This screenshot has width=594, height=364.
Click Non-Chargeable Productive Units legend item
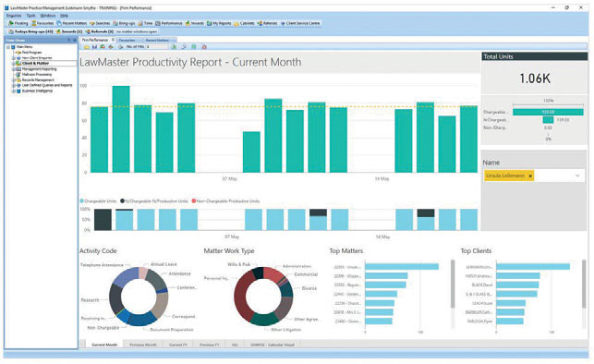[225, 201]
